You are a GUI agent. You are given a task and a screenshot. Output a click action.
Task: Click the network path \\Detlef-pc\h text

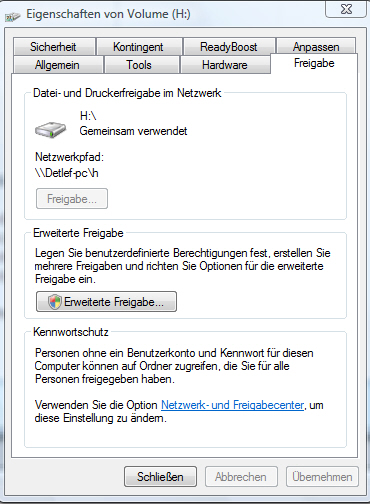(x=67, y=173)
